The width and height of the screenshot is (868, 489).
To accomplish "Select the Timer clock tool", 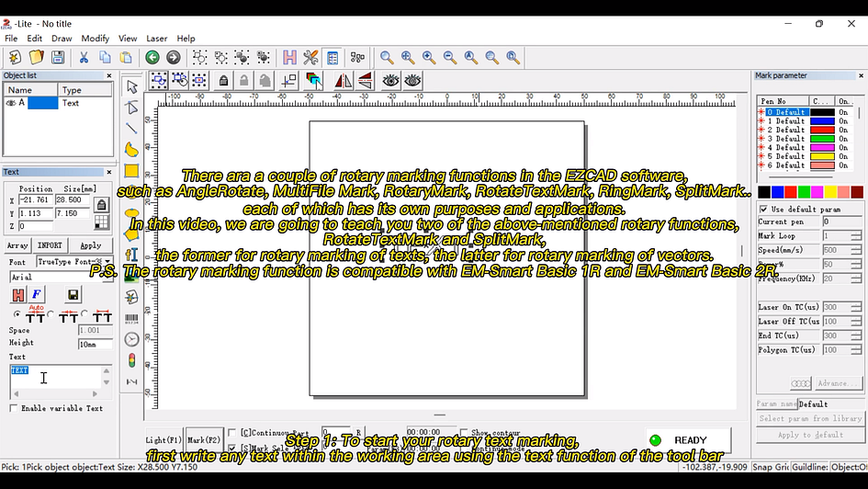I will pos(131,339).
